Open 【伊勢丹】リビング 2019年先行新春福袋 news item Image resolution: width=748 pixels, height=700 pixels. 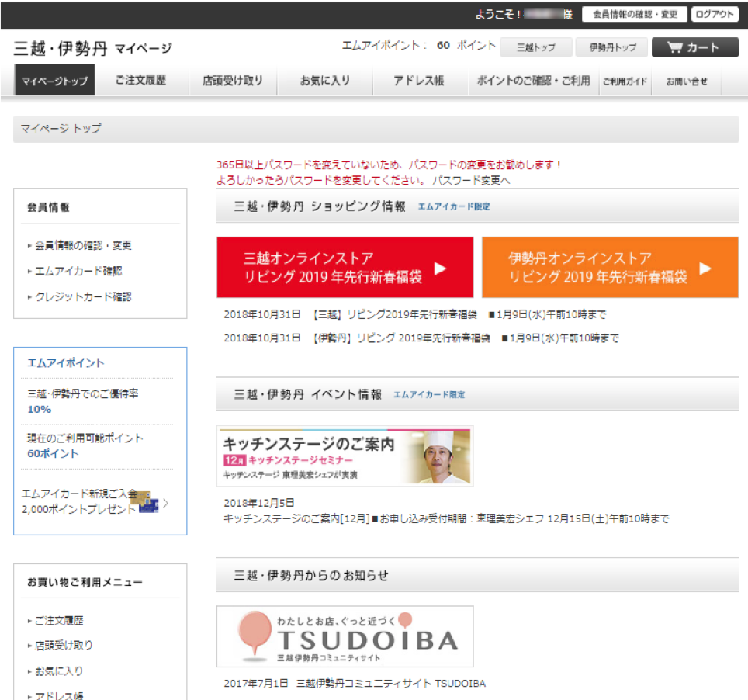[421, 338]
